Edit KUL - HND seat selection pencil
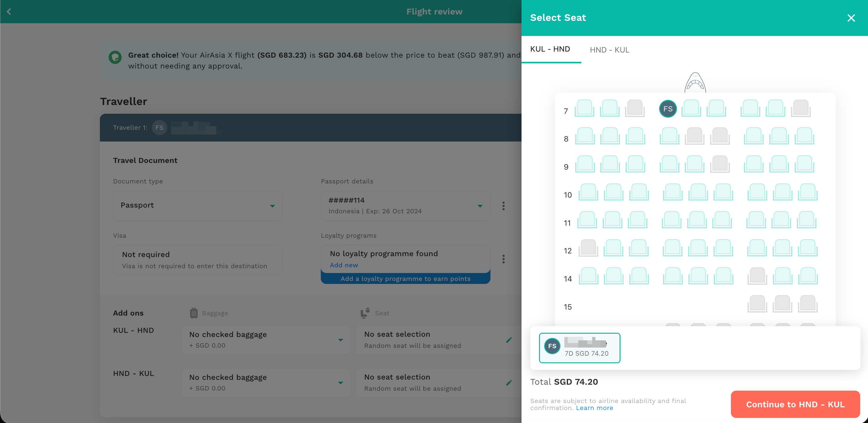This screenshot has height=423, width=868. 509,340
